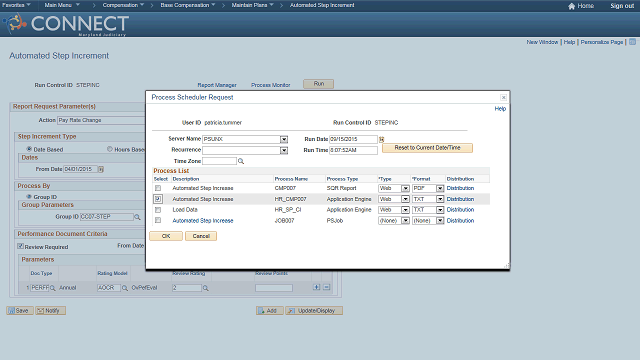The height and width of the screenshot is (360, 640).
Task: Open Format dropdown for Load Data row
Action: click(440, 210)
